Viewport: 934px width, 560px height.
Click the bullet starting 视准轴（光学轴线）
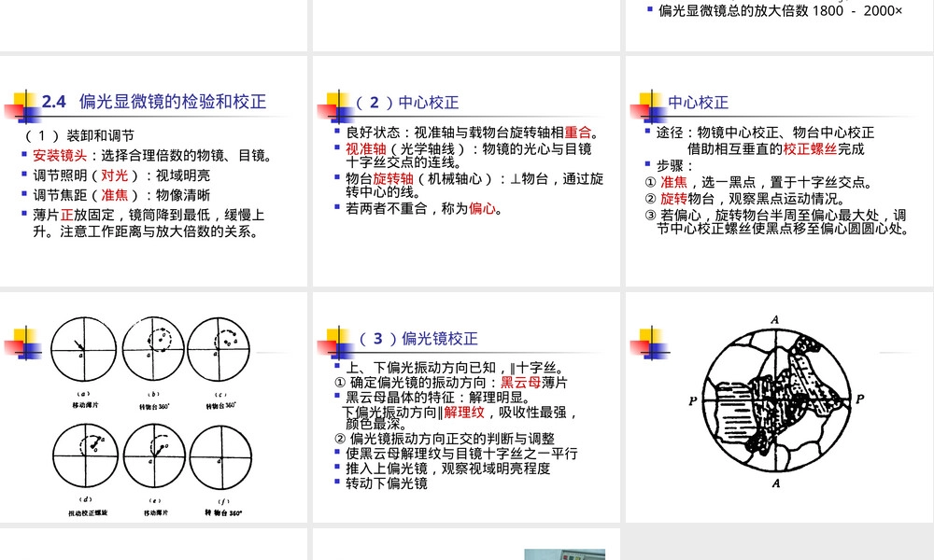[x=469, y=155]
